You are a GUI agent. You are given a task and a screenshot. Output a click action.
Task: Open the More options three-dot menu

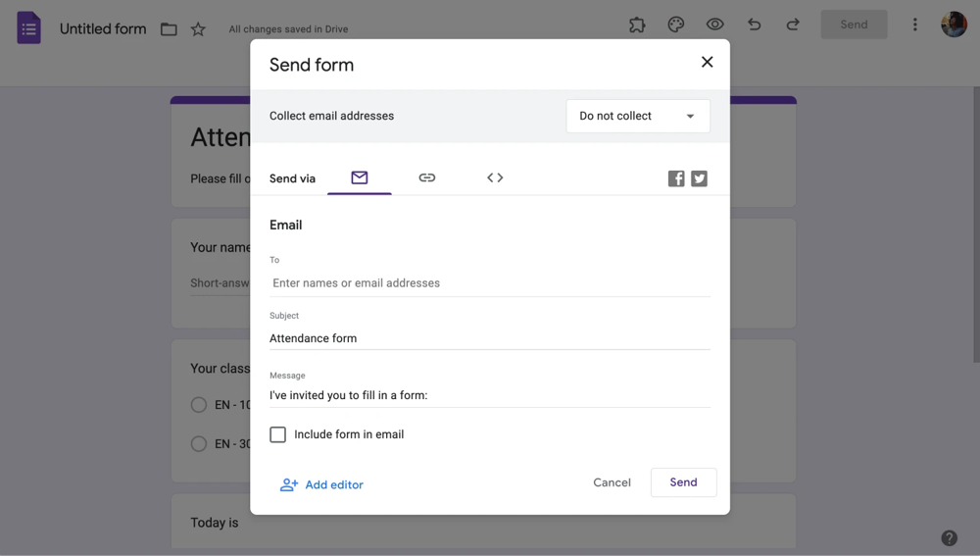click(915, 25)
